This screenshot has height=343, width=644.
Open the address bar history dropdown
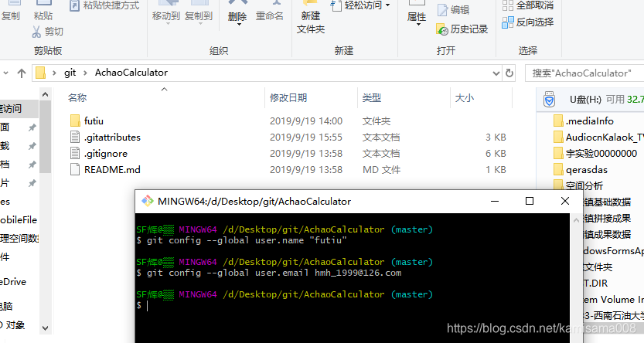click(496, 73)
